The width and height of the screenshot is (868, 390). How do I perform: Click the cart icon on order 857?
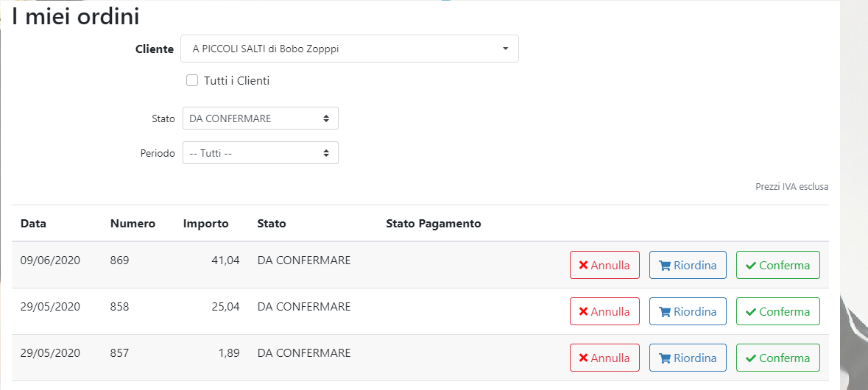665,358
